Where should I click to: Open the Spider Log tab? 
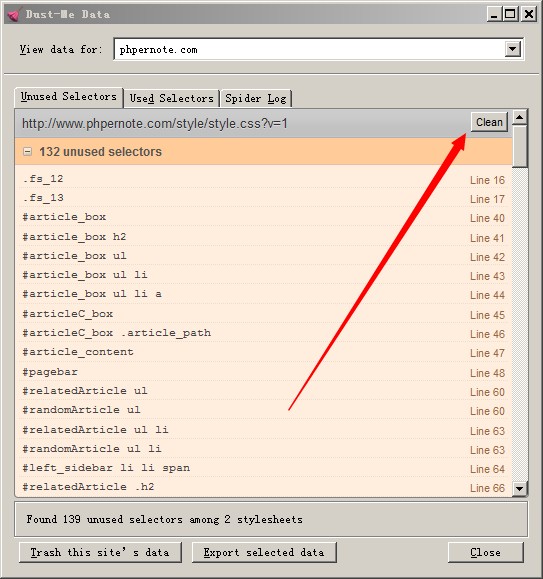(256, 99)
